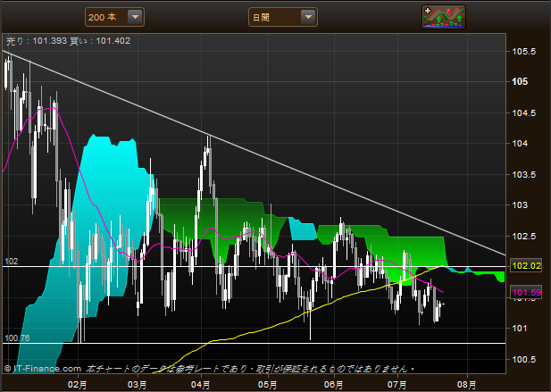Click the 104 price axis label
Screen dimensions: 551x392
tap(520, 143)
